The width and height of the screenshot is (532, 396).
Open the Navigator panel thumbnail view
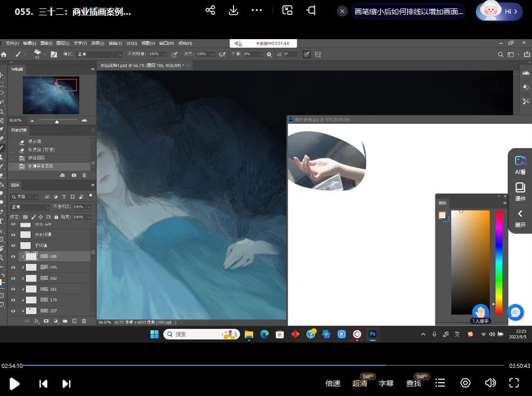click(x=50, y=95)
